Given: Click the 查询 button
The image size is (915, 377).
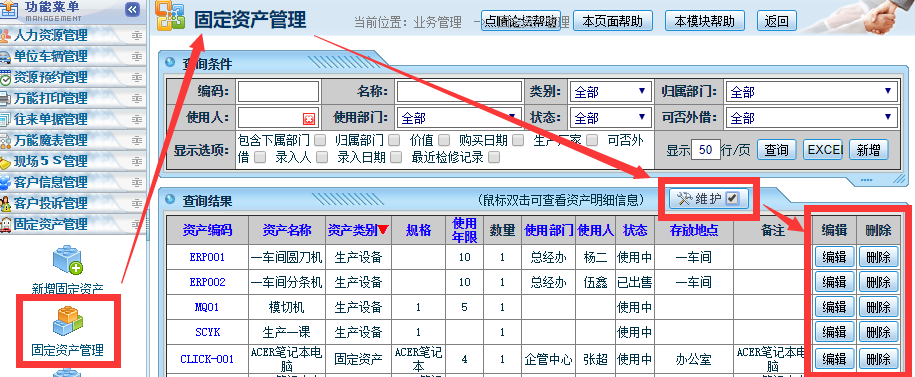Looking at the screenshot, I should click(x=777, y=150).
